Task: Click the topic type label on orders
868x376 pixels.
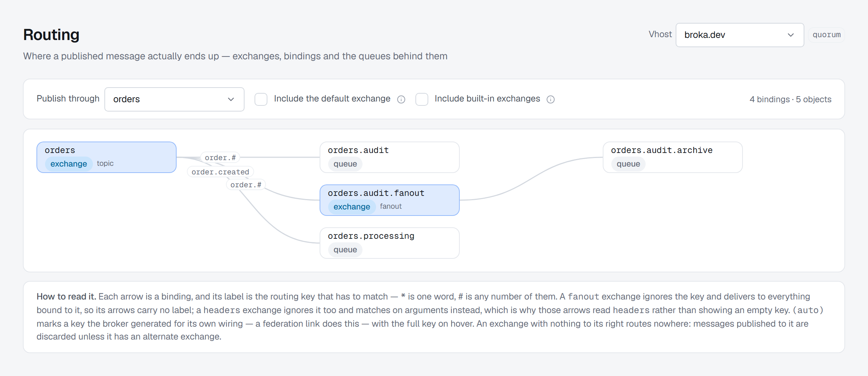Action: tap(105, 163)
